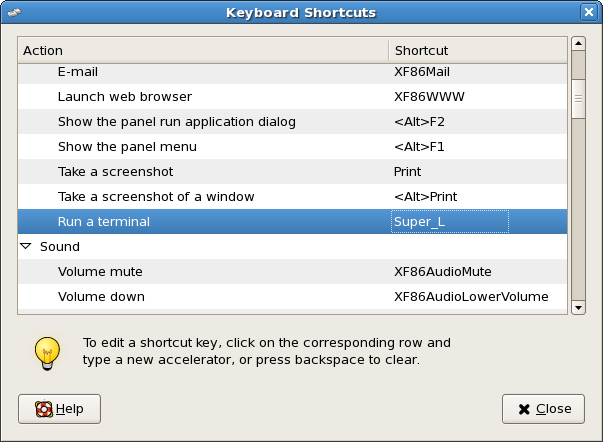The image size is (603, 442).
Task: Click the window menu icon in title bar
Action: point(13,13)
